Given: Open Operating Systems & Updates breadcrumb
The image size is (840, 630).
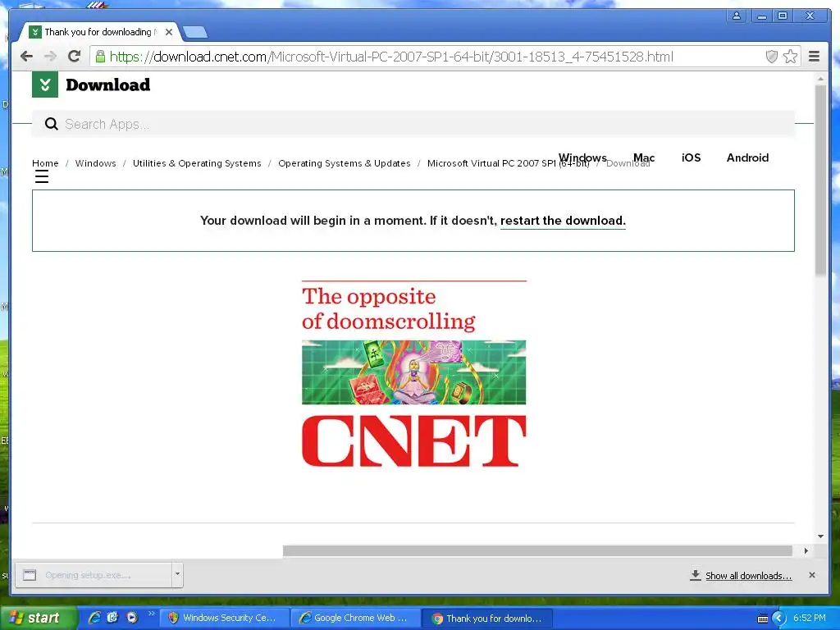Looking at the screenshot, I should pyautogui.click(x=344, y=163).
